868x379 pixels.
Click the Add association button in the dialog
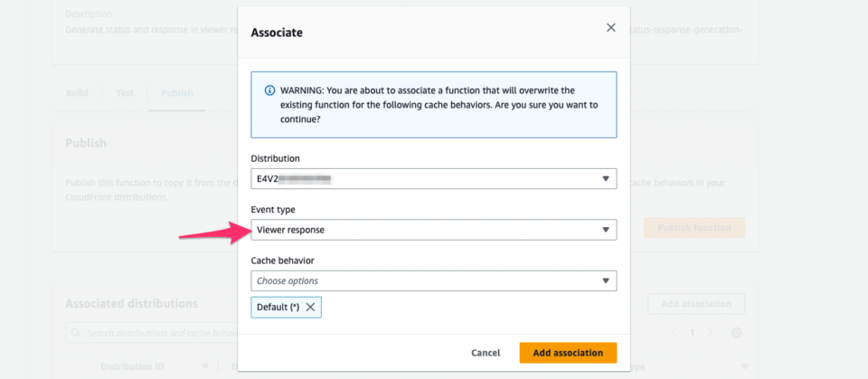(568, 353)
